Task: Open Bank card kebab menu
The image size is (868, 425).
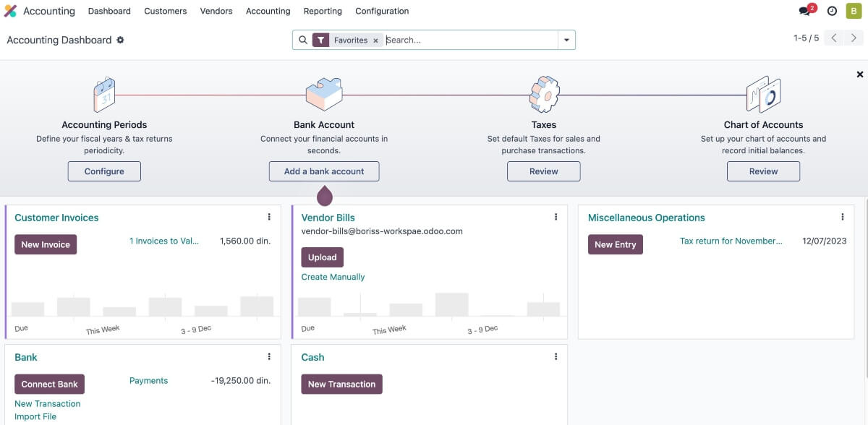Action: [269, 356]
